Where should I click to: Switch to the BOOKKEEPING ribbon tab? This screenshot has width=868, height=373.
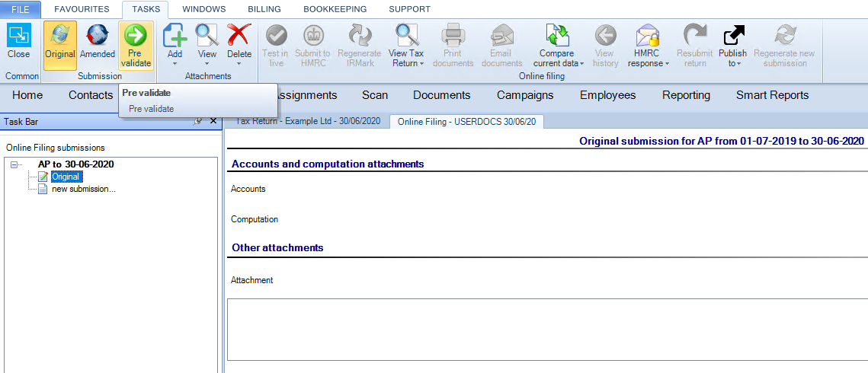pos(335,9)
